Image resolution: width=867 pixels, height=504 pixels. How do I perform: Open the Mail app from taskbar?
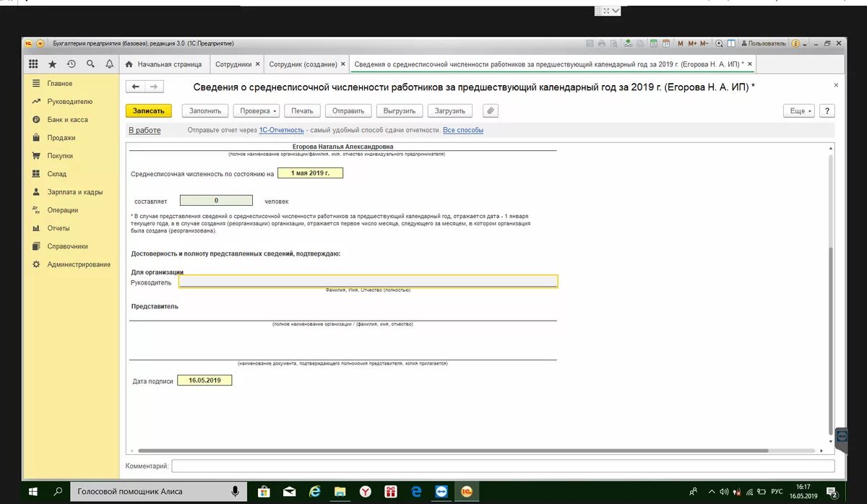click(289, 492)
